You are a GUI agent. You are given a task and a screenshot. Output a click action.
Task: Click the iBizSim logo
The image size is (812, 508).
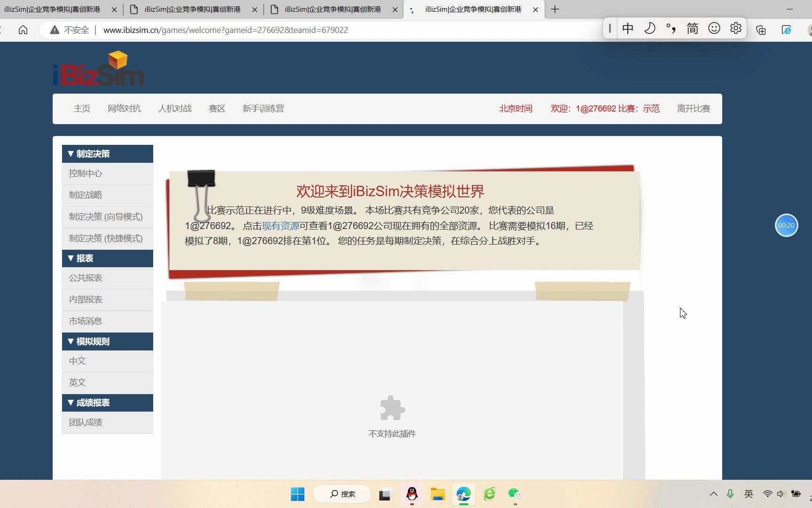98,69
